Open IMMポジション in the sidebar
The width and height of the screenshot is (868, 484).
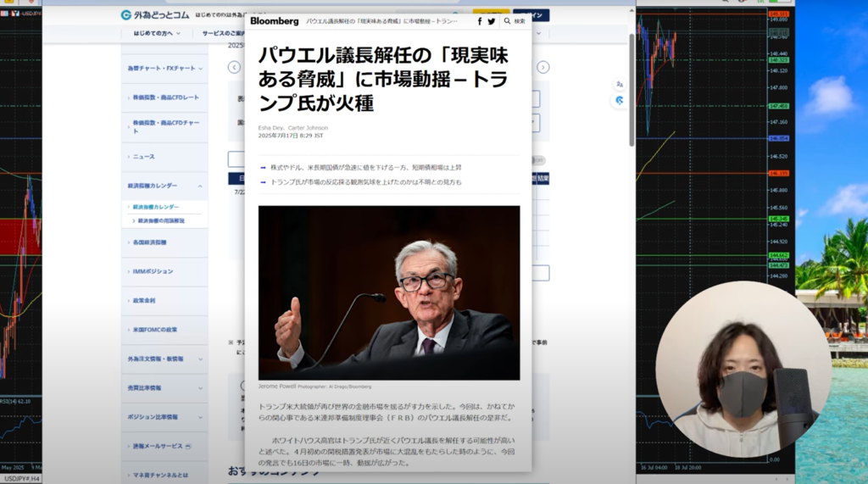pos(164,271)
